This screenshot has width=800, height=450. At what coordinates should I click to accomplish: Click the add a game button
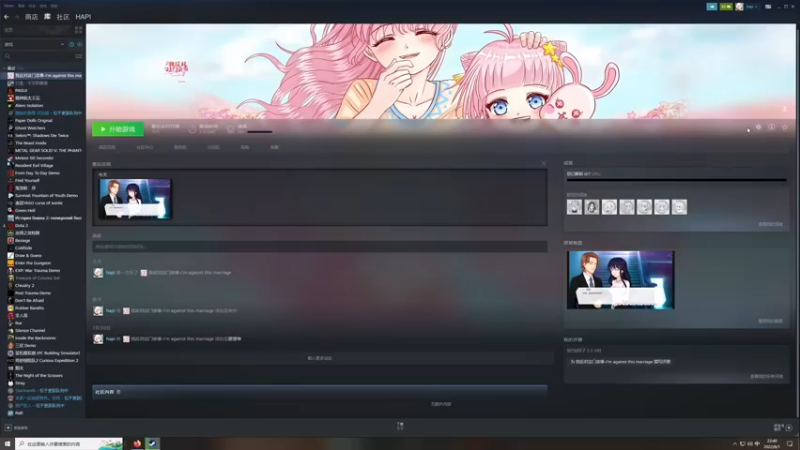pyautogui.click(x=17, y=428)
